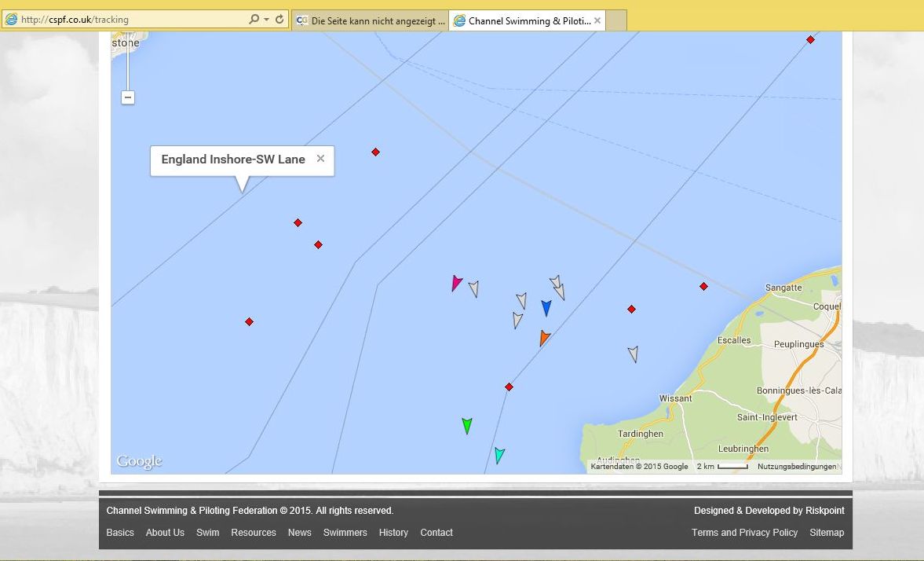Open the Swimmers footer link
924x561 pixels.
point(345,532)
